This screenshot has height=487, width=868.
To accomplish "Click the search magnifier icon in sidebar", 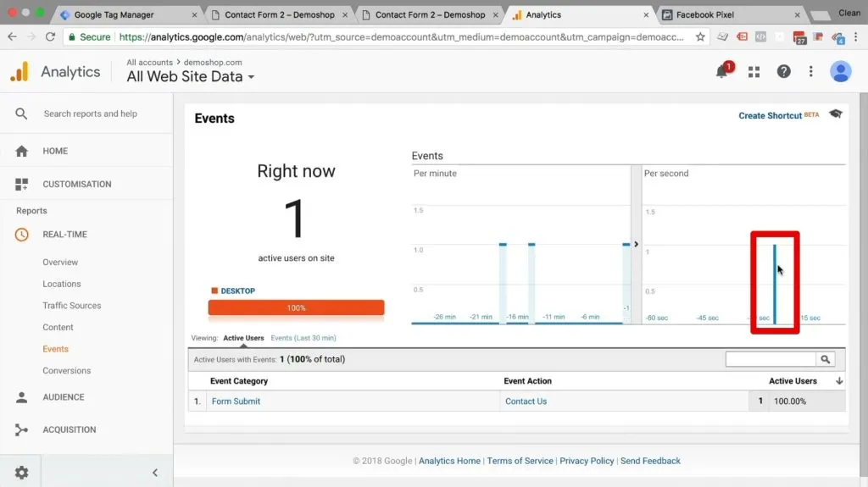I will tap(21, 113).
